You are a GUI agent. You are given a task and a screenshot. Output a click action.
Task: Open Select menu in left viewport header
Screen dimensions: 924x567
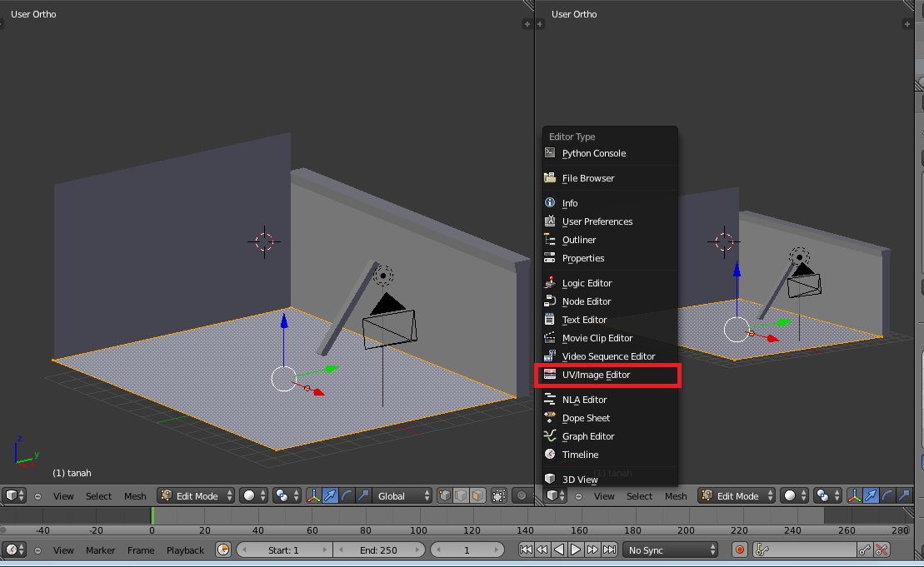(x=98, y=496)
